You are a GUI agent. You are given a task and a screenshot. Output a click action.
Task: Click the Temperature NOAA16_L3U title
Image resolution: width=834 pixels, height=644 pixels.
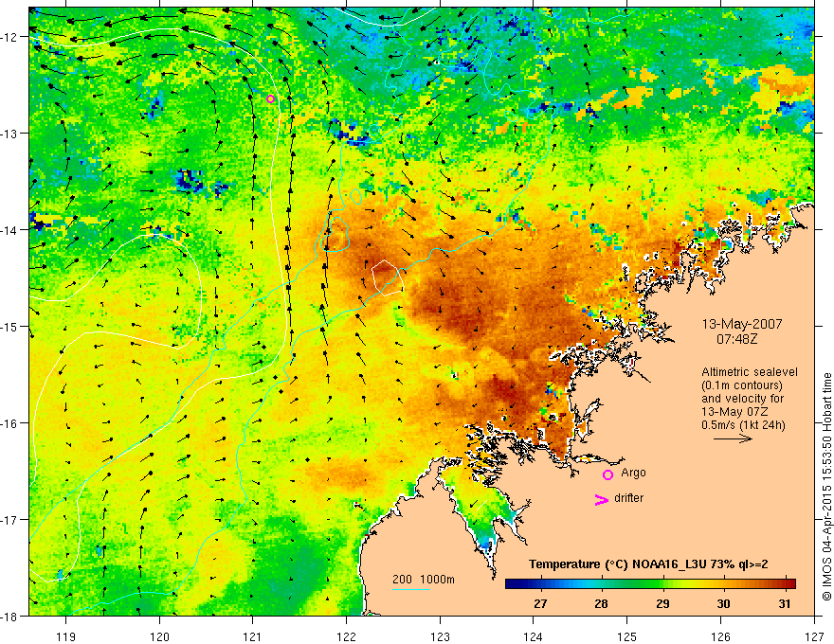[648, 564]
